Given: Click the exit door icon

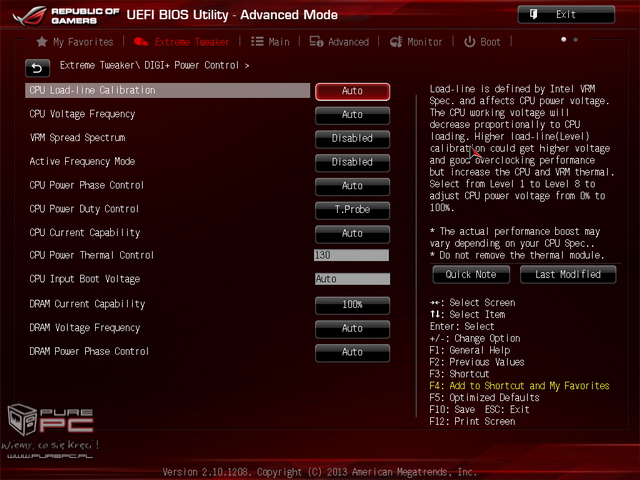Looking at the screenshot, I should coord(533,15).
